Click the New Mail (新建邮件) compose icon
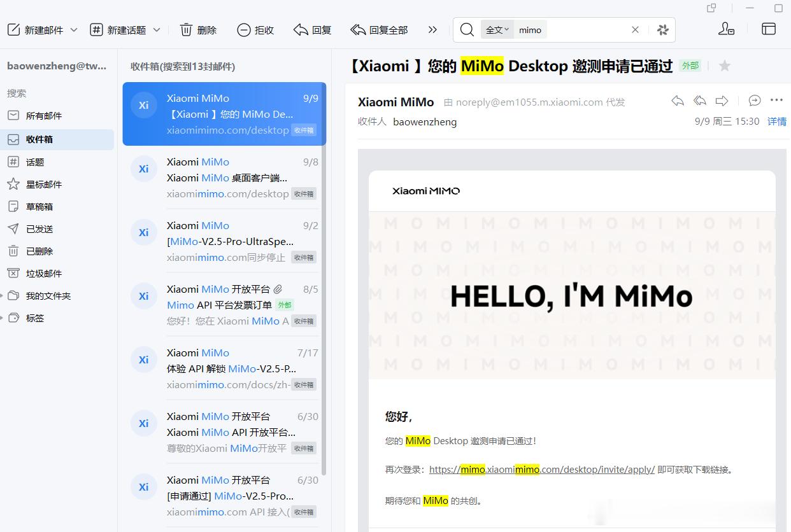The image size is (791, 532). [13, 29]
